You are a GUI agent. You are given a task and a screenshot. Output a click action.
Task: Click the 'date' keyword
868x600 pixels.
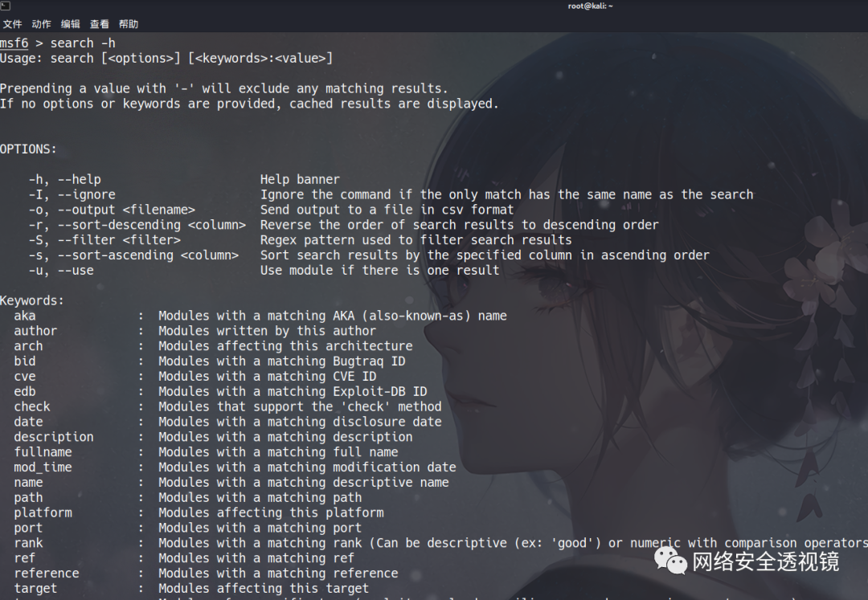[28, 422]
